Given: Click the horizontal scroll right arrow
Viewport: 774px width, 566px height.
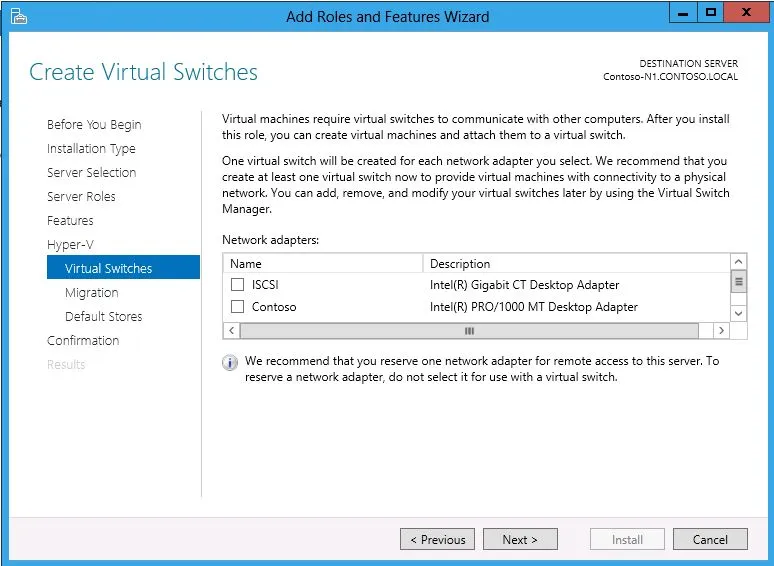Looking at the screenshot, I should (x=721, y=331).
